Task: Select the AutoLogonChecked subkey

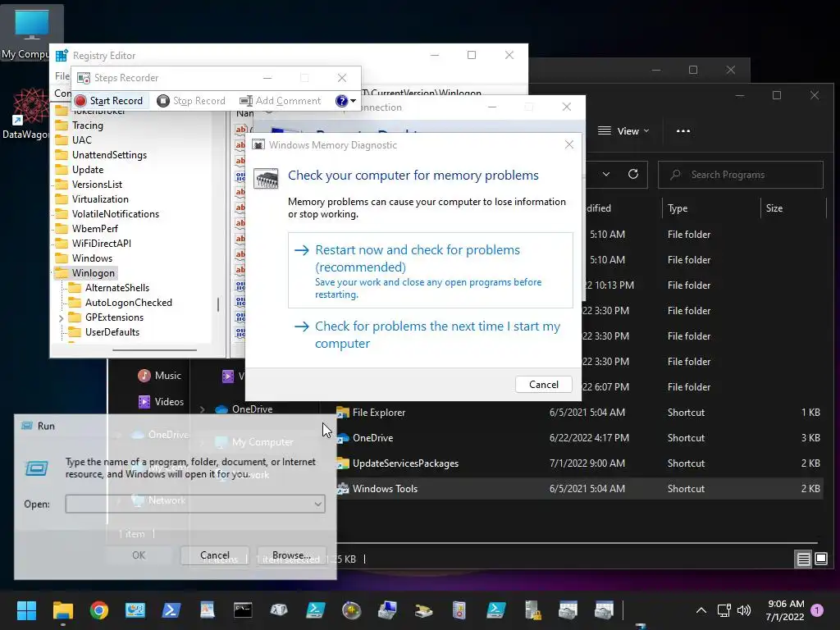Action: pos(129,303)
